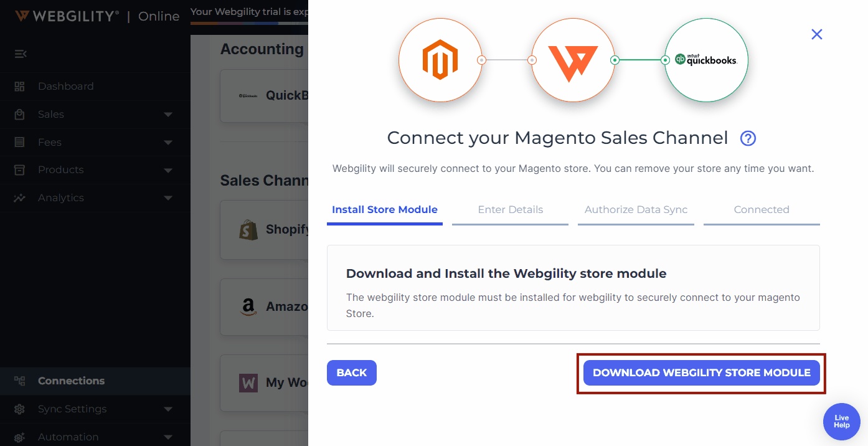Close the Magento connection dialog
Screen dimensions: 868x446
(x=817, y=34)
